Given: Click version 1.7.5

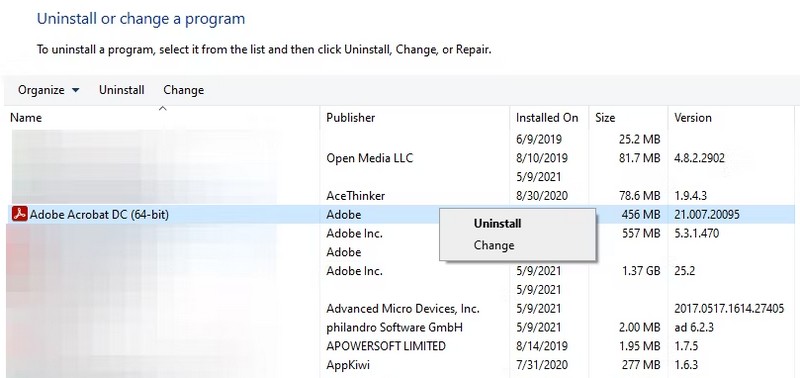Looking at the screenshot, I should click(686, 346).
